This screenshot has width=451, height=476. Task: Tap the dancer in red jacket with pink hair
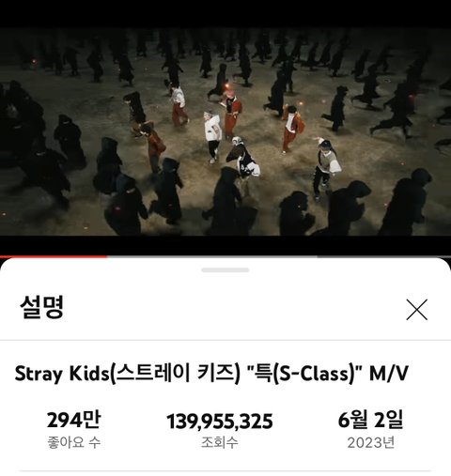(232, 113)
